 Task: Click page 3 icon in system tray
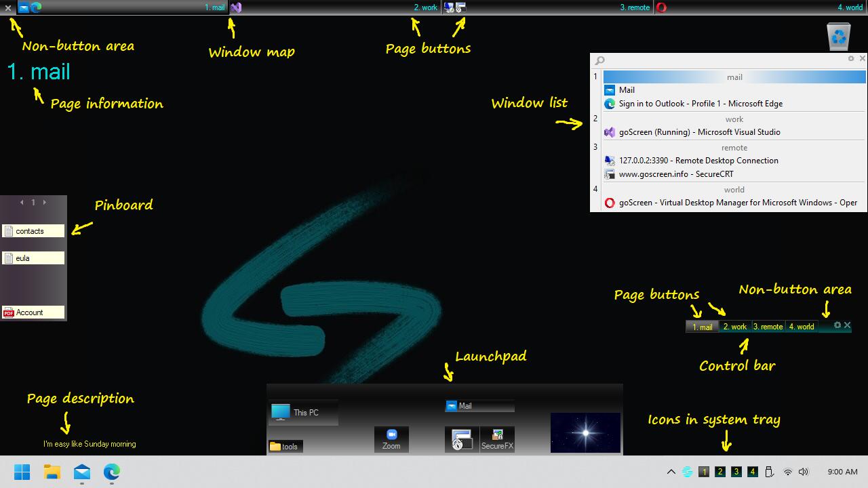click(x=736, y=472)
